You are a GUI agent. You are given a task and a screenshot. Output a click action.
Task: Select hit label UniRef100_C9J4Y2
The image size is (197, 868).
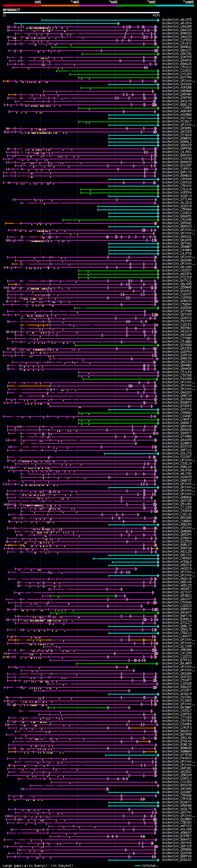coord(177,43)
